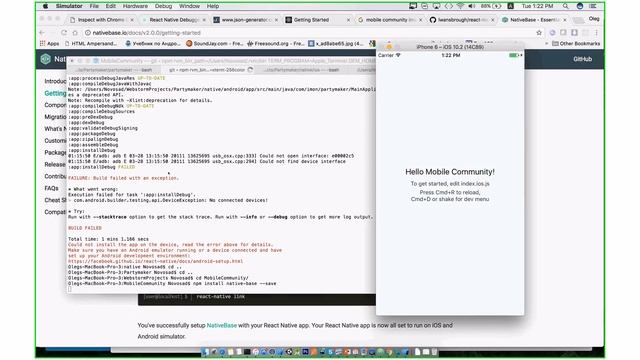
Task: Open the File menu
Action: [x=94, y=6]
